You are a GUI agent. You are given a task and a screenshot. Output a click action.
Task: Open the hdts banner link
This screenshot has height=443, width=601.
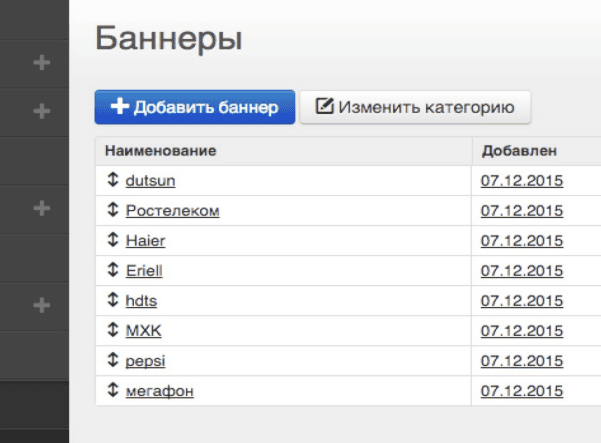pyautogui.click(x=141, y=301)
